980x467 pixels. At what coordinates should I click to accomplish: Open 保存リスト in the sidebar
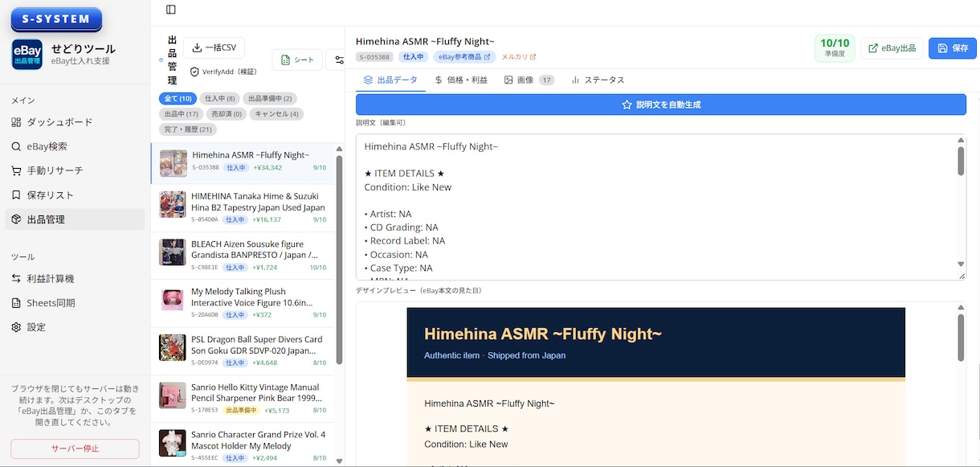pos(75,195)
